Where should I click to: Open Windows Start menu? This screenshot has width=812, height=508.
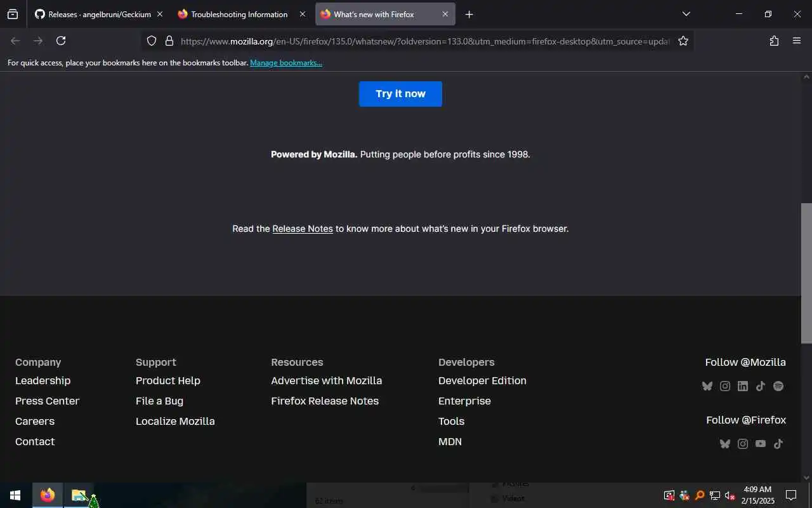pos(15,495)
